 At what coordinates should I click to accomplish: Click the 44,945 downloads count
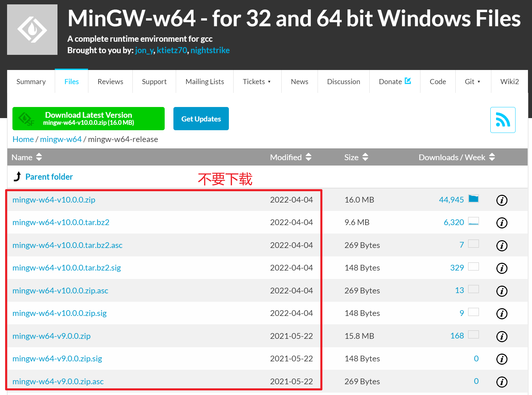click(451, 200)
